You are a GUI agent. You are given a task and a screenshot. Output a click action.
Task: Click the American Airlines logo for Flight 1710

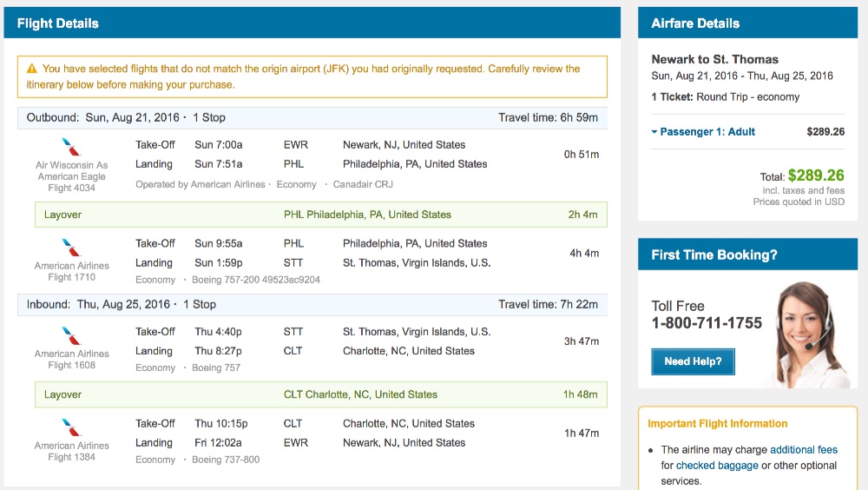[72, 248]
